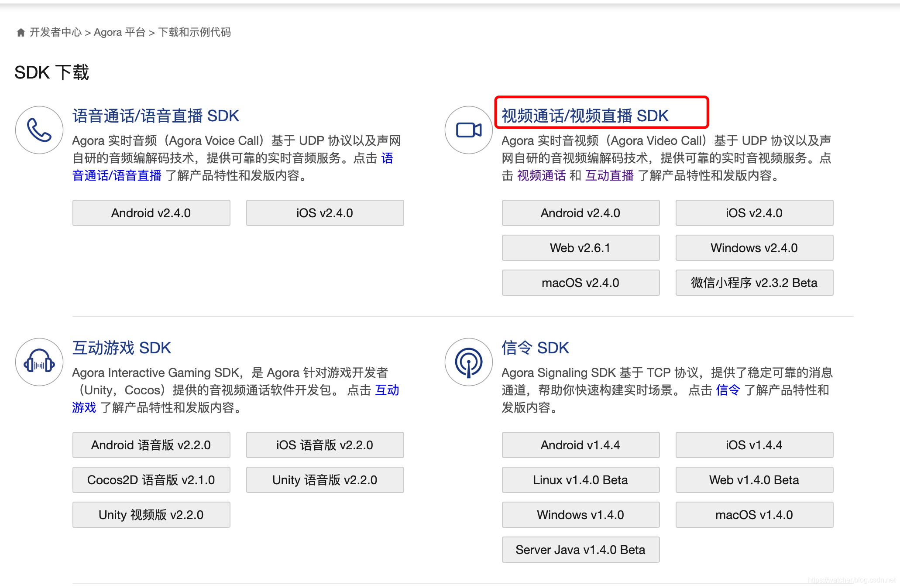The height and width of the screenshot is (588, 900).
Task: Download voice SDK iOS v2.4.0
Action: (325, 213)
